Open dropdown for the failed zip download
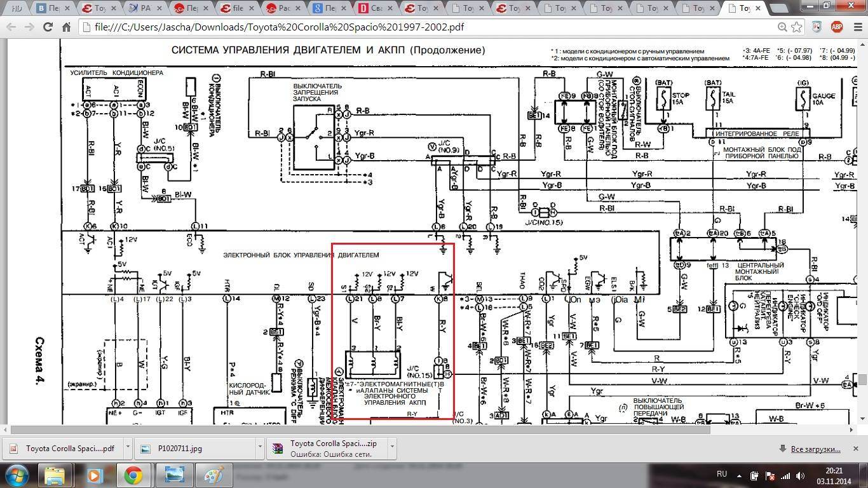The image size is (868, 488). (392, 448)
